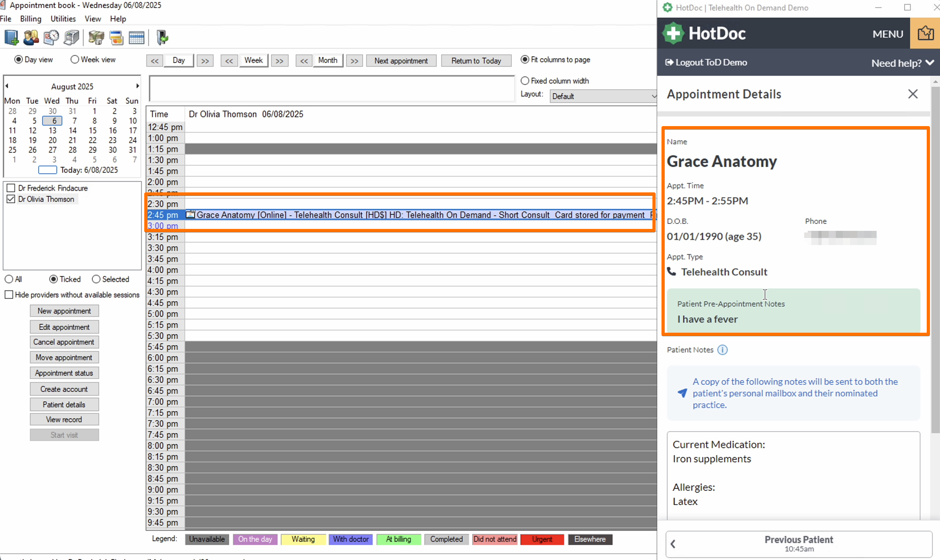This screenshot has width=940, height=560.
Task: Click the HotDoc window title icon
Action: pos(667,7)
